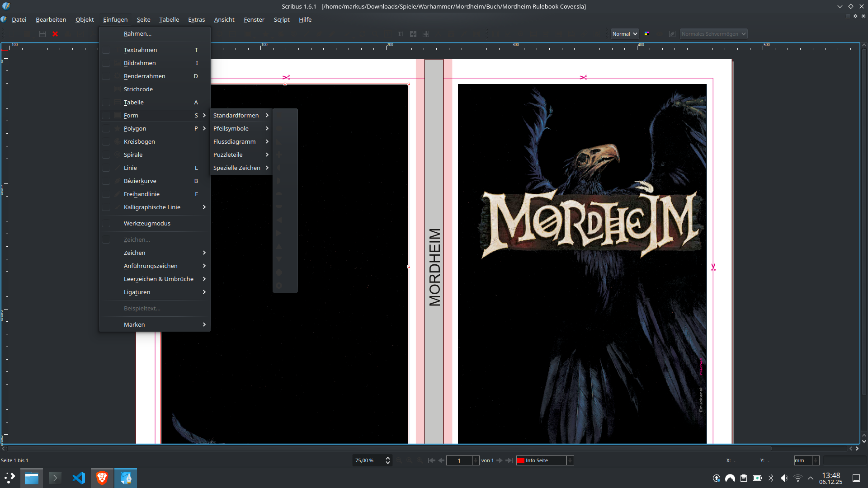
Task: Open Visual Studio Code from taskbar
Action: (x=79, y=478)
